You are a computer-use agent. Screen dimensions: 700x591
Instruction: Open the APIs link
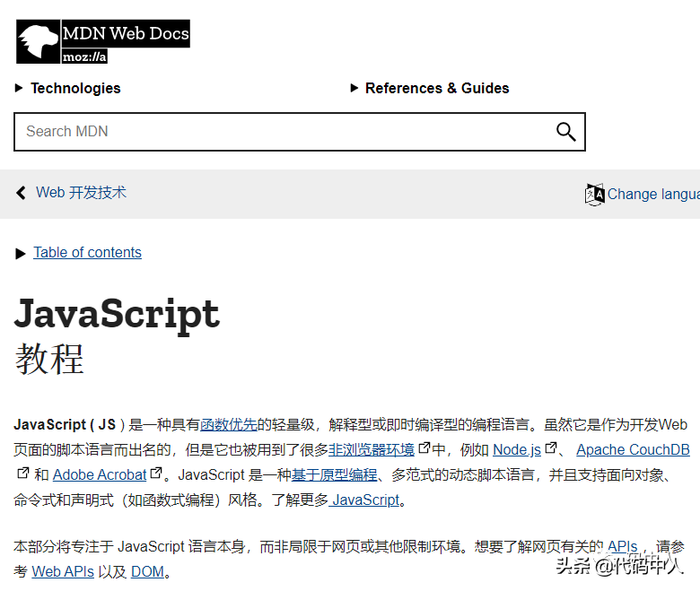pos(622,546)
